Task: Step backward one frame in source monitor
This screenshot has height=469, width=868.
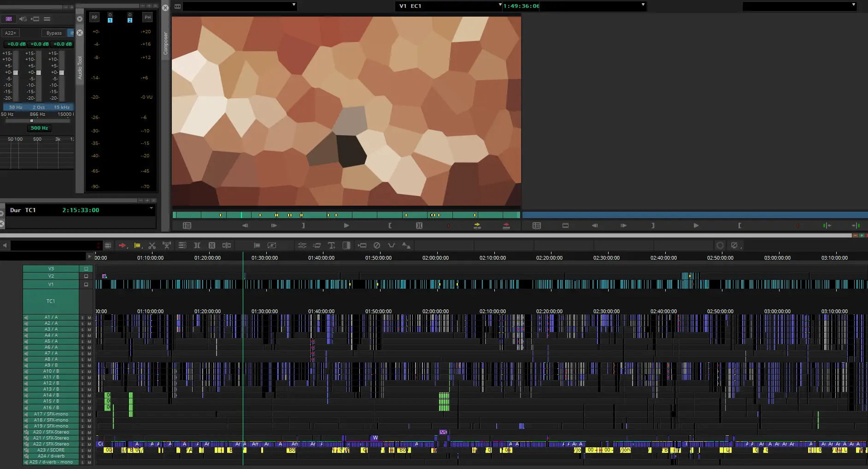Action: (245, 226)
